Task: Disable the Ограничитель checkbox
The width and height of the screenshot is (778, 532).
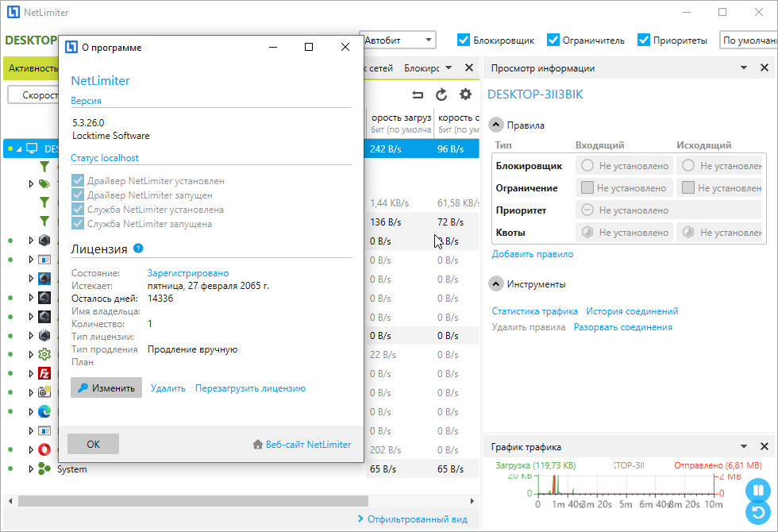Action: 553,40
